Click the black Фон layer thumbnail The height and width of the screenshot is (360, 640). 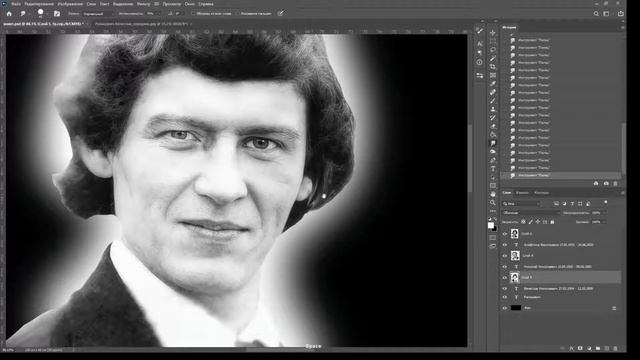pos(516,308)
